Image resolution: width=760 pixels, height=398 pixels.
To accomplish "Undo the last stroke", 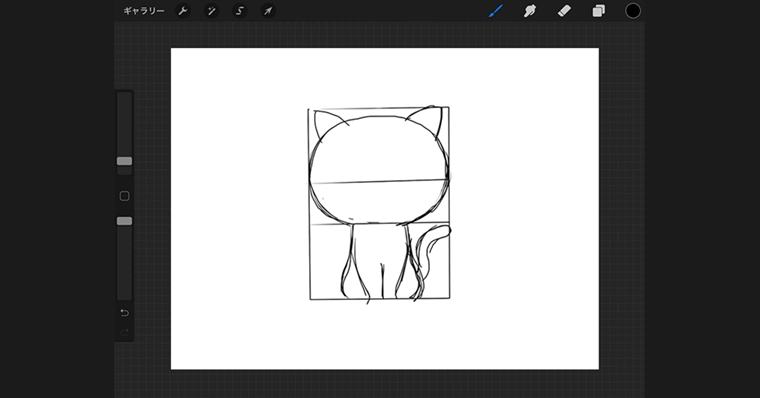I will coord(125,313).
